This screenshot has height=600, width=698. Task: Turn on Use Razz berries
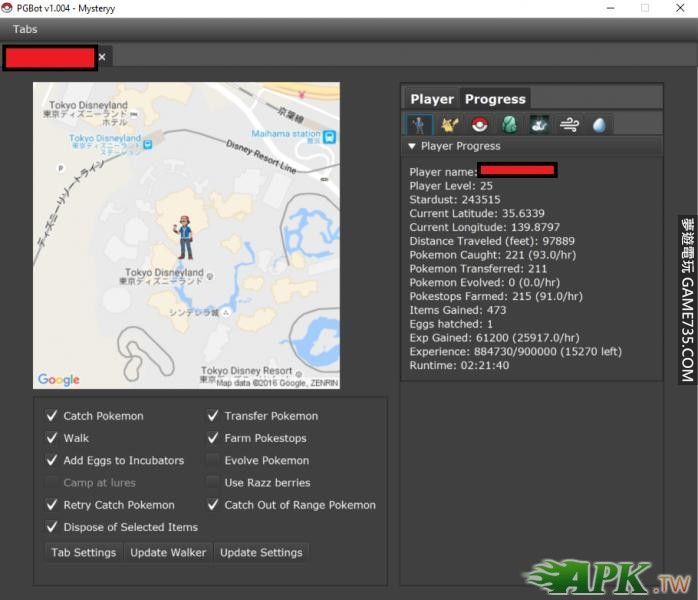click(x=213, y=483)
